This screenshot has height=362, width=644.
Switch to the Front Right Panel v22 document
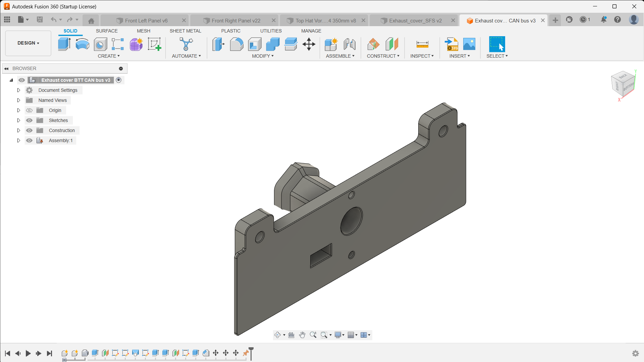click(x=235, y=20)
